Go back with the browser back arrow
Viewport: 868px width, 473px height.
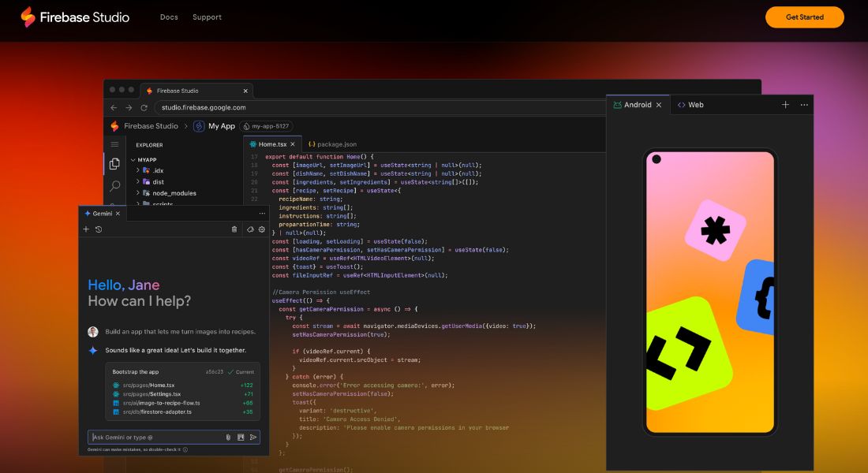tap(114, 108)
